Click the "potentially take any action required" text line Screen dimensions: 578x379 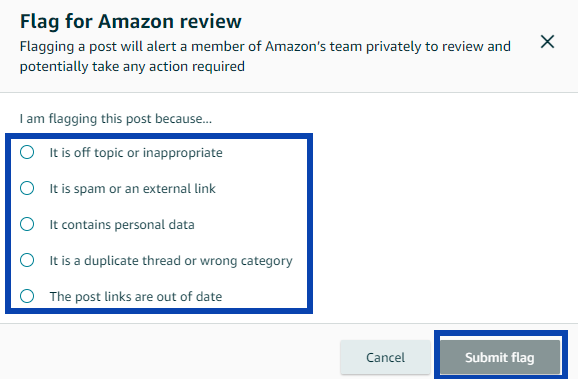point(132,67)
